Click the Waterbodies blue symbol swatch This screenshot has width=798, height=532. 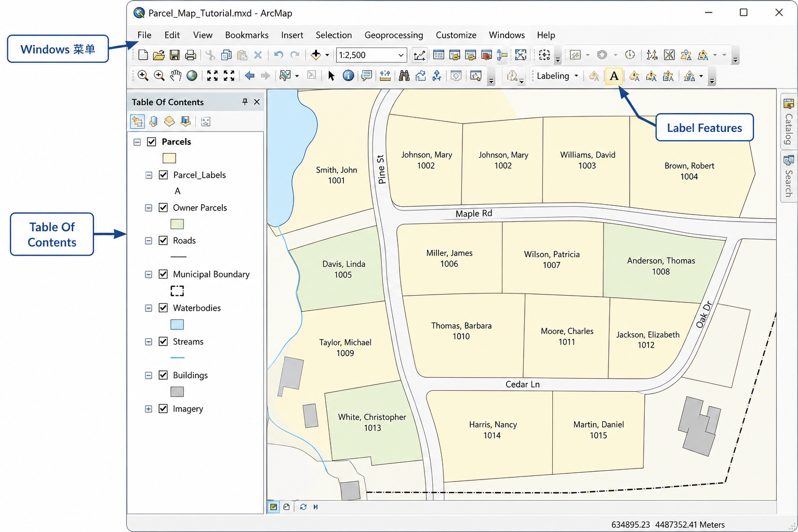pyautogui.click(x=177, y=324)
